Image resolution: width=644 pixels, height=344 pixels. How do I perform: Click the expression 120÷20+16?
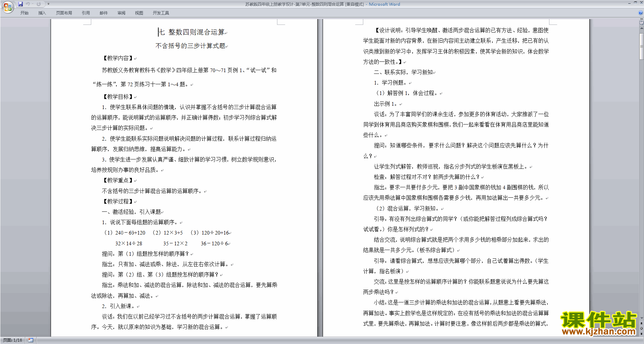click(215, 233)
